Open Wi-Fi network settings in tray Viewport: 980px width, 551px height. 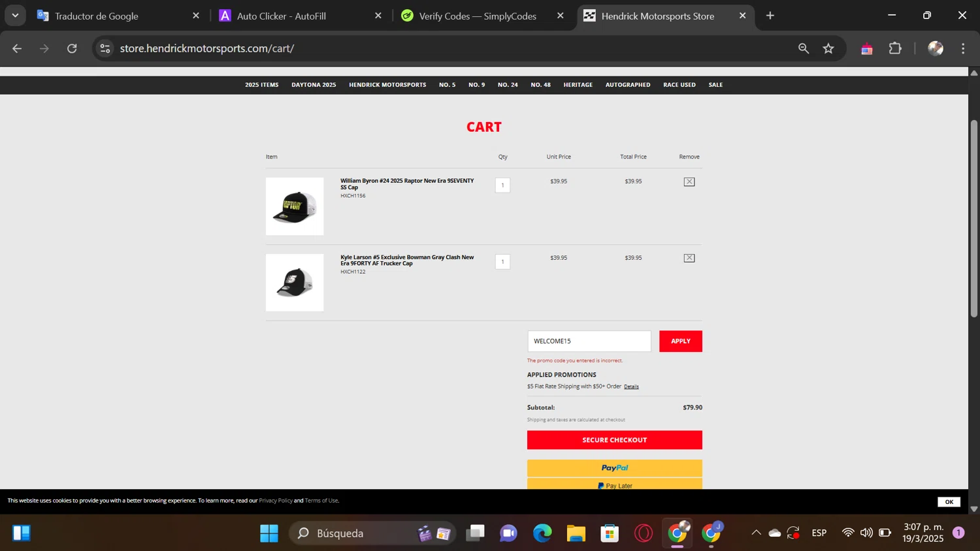click(848, 533)
